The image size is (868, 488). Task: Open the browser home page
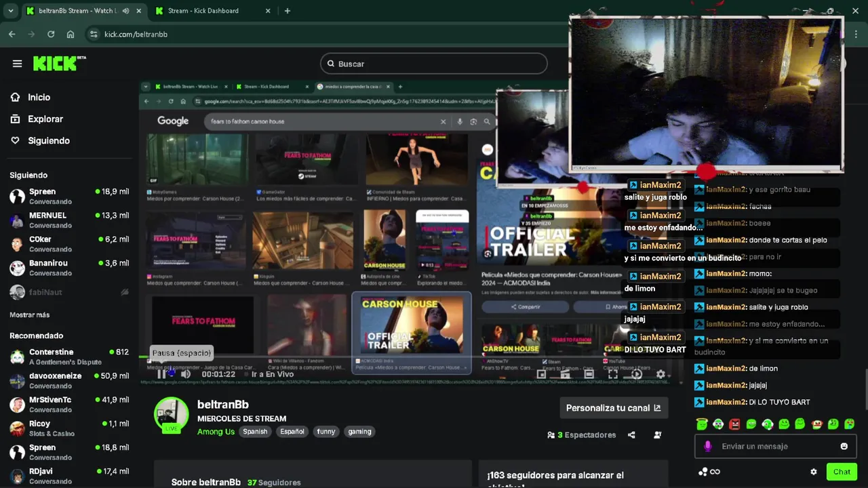[x=71, y=34]
